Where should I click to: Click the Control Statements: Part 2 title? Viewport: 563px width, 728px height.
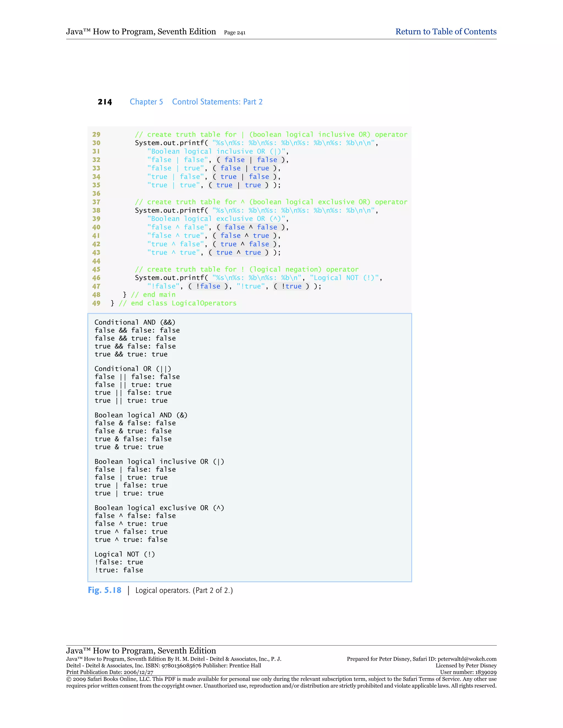coord(217,102)
